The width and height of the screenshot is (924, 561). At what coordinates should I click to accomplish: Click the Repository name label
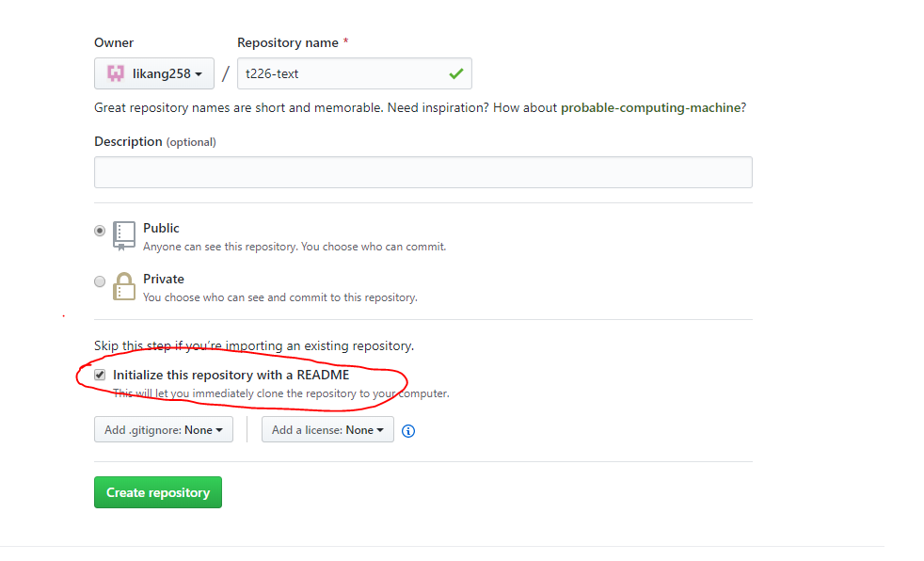tap(288, 42)
